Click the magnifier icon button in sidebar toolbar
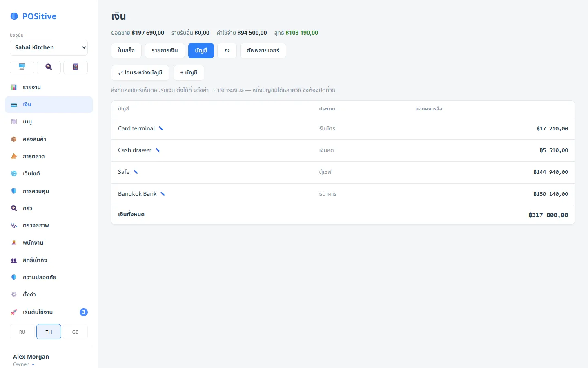The height and width of the screenshot is (368, 588). 49,67
